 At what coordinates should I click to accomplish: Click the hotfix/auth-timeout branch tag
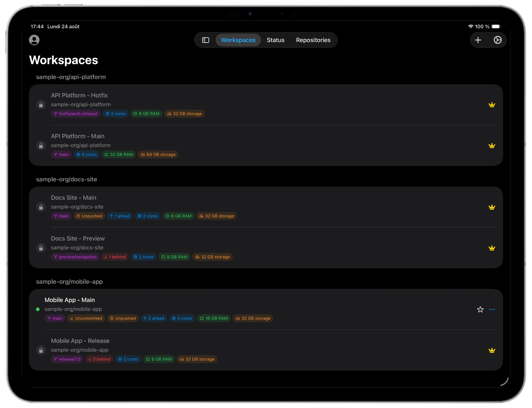tap(76, 114)
